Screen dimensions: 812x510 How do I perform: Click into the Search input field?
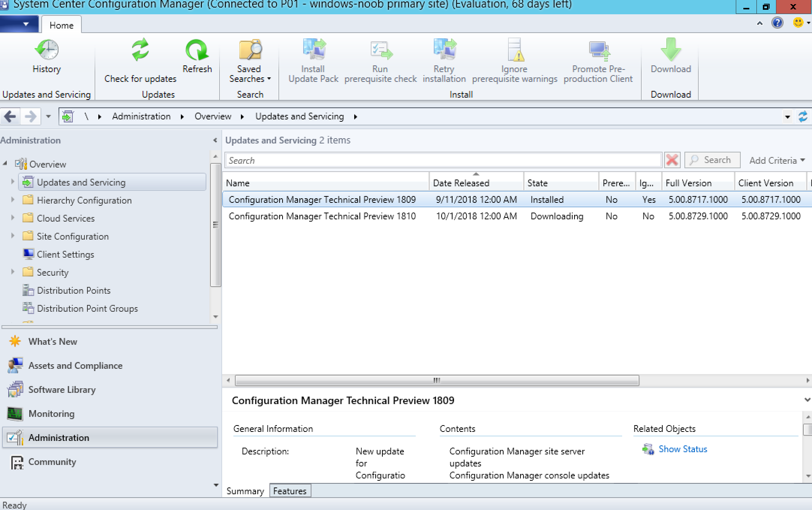tap(443, 160)
